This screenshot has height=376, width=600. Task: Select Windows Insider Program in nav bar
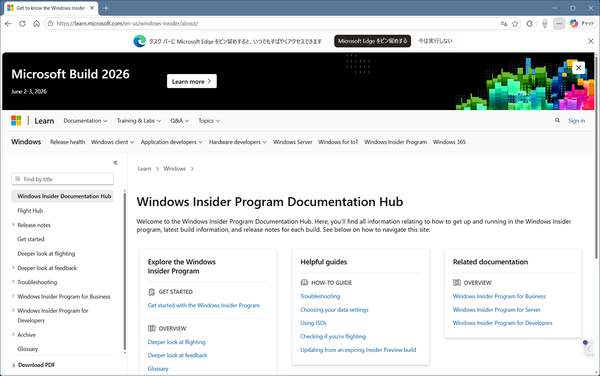pyautogui.click(x=395, y=142)
